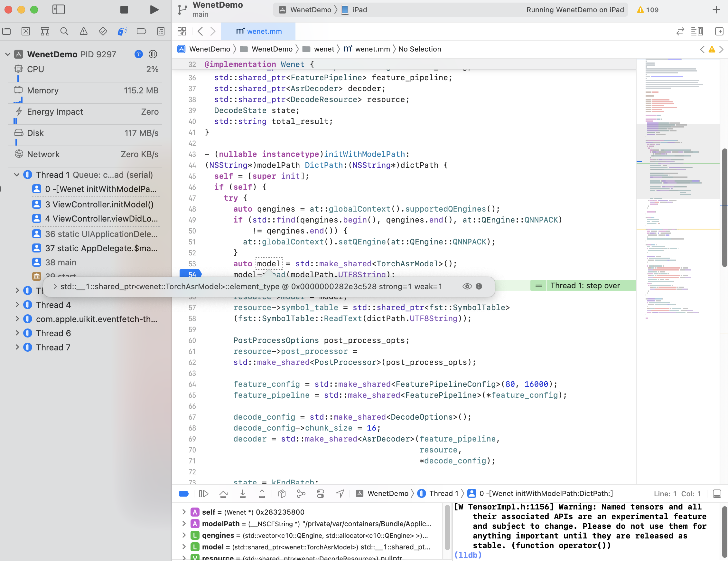This screenshot has width=728, height=561.
Task: Show the Issue navigator
Action: 83,31
